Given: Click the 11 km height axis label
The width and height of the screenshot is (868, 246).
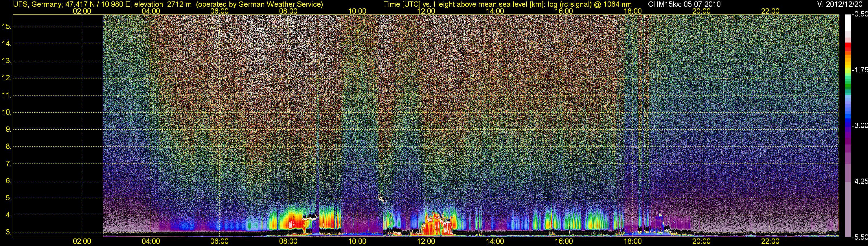Looking at the screenshot, I should (x=7, y=96).
